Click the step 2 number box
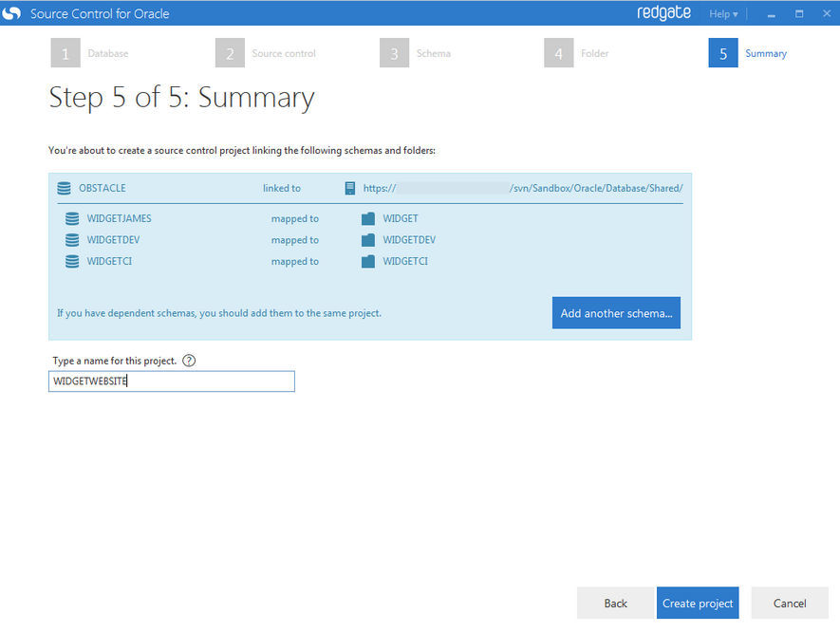Image resolution: width=840 pixels, height=632 pixels. pos(230,52)
